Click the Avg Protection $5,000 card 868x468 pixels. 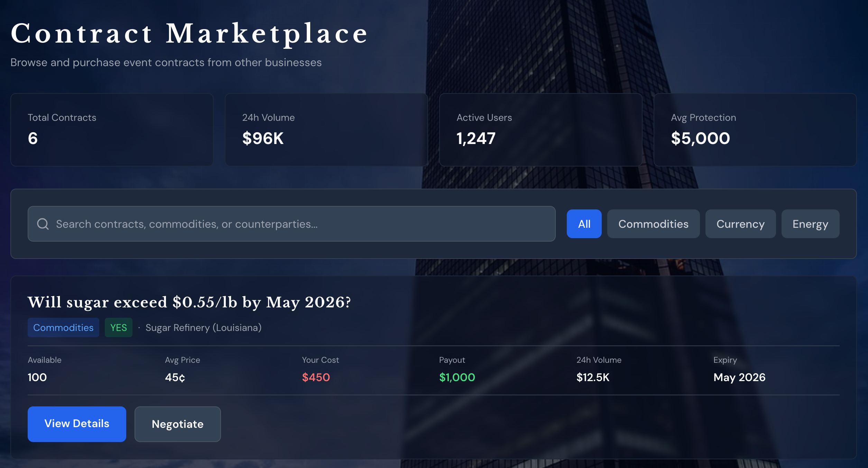[x=755, y=130]
